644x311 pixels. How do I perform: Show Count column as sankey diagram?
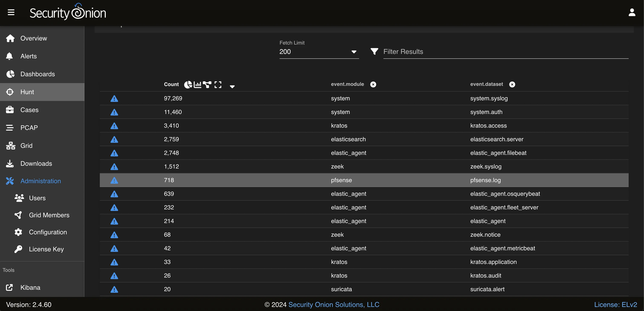(207, 84)
